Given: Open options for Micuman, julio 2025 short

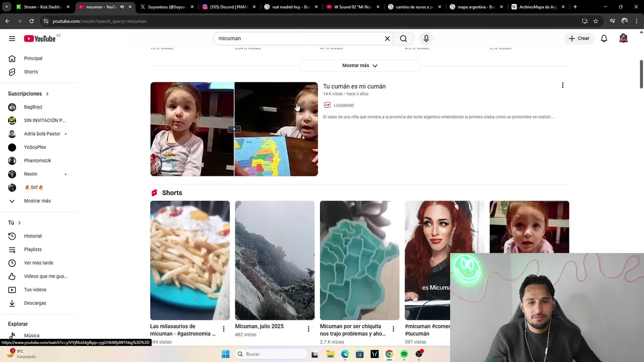Looking at the screenshot, I should coord(308,329).
